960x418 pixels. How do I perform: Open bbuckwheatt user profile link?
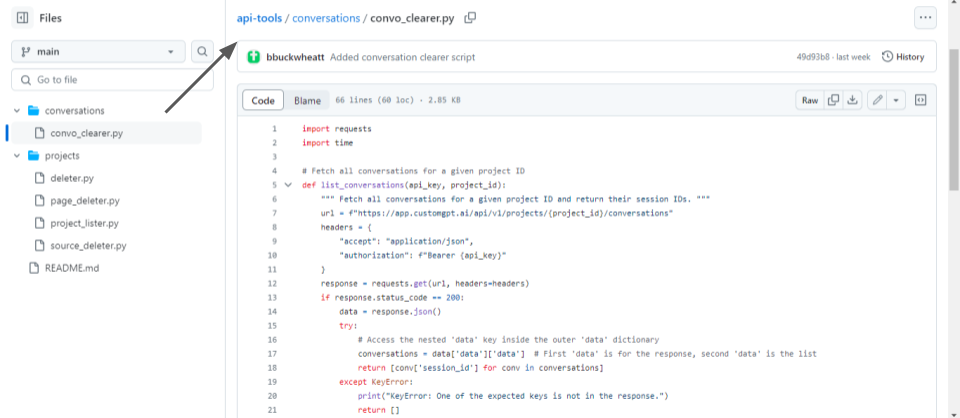point(296,57)
